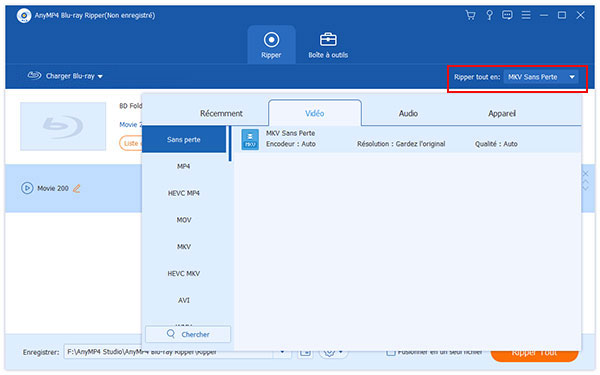600x375 pixels.
Task: Click the Ripper Tout button
Action: pos(534,352)
